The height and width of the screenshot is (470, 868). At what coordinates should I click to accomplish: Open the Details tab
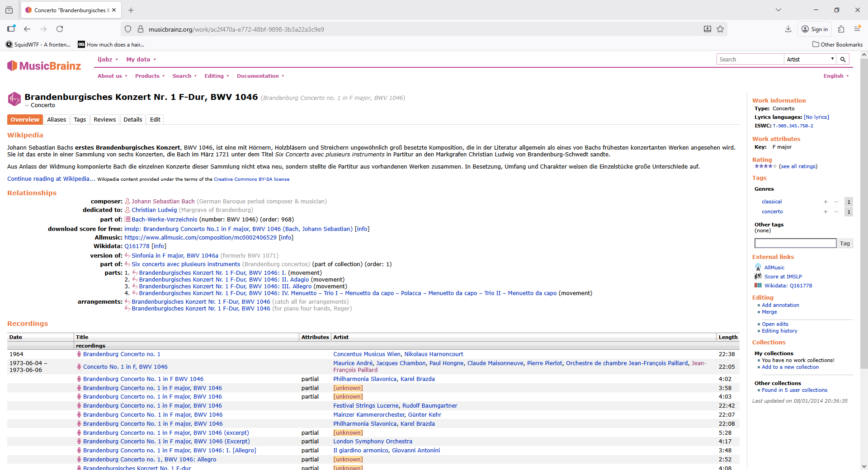[x=133, y=120]
